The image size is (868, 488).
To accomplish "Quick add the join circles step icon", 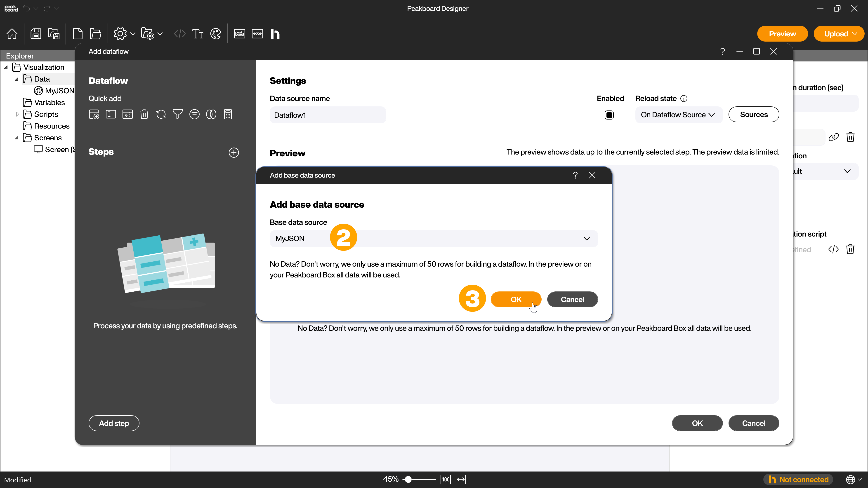I will click(211, 115).
